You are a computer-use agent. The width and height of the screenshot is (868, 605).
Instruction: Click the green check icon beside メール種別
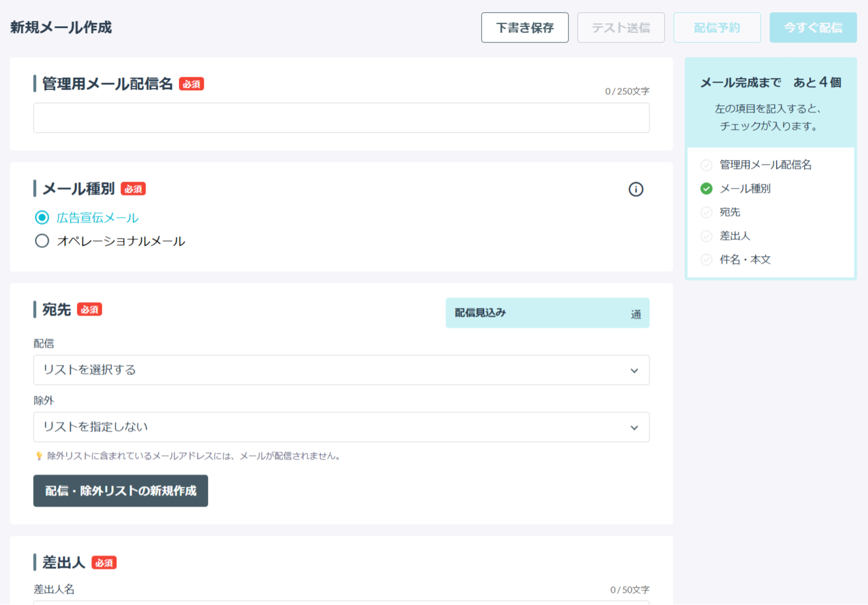coord(706,189)
